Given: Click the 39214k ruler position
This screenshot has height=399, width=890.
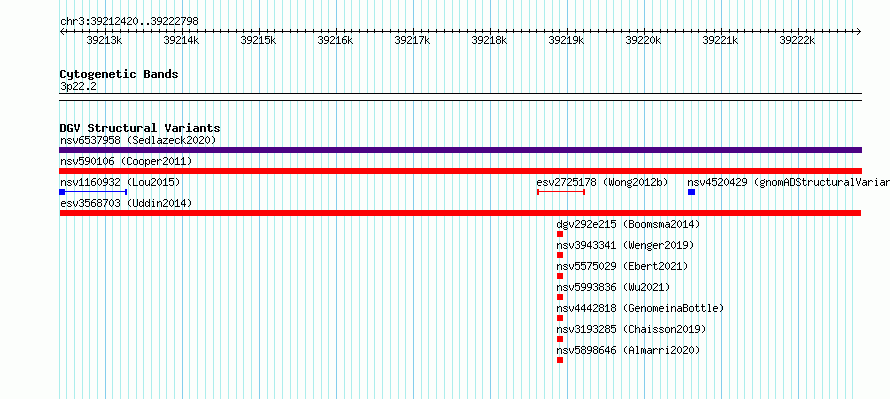Looking at the screenshot, I should click(x=182, y=40).
